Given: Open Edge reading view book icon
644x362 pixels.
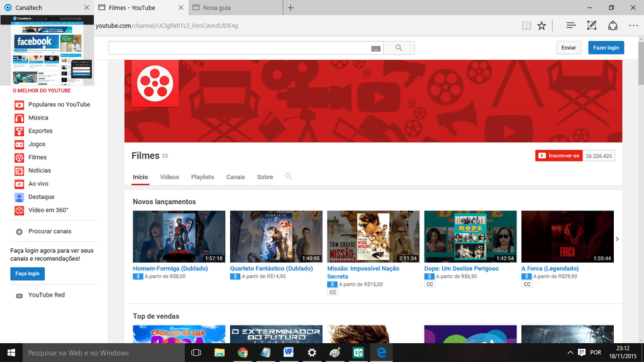Looking at the screenshot, I should (526, 25).
